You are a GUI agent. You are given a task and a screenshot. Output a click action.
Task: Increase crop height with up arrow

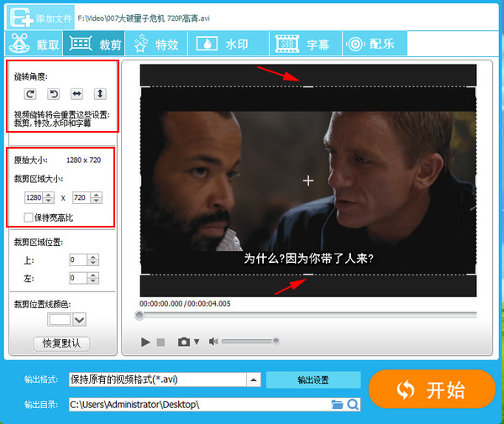(x=96, y=195)
